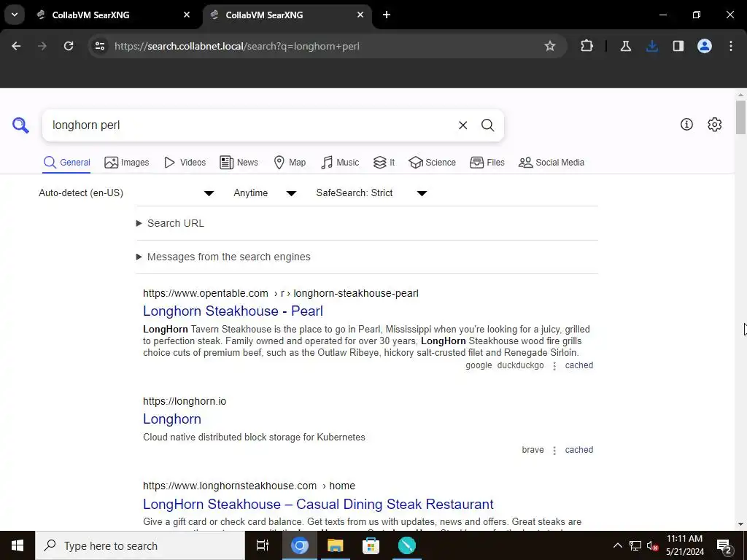Submit search with magnifier button
747x560 pixels.
tap(487, 125)
